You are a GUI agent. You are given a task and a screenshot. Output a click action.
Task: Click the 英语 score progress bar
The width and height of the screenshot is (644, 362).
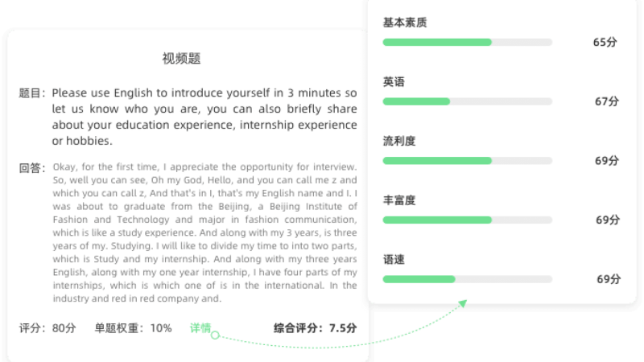(x=468, y=101)
